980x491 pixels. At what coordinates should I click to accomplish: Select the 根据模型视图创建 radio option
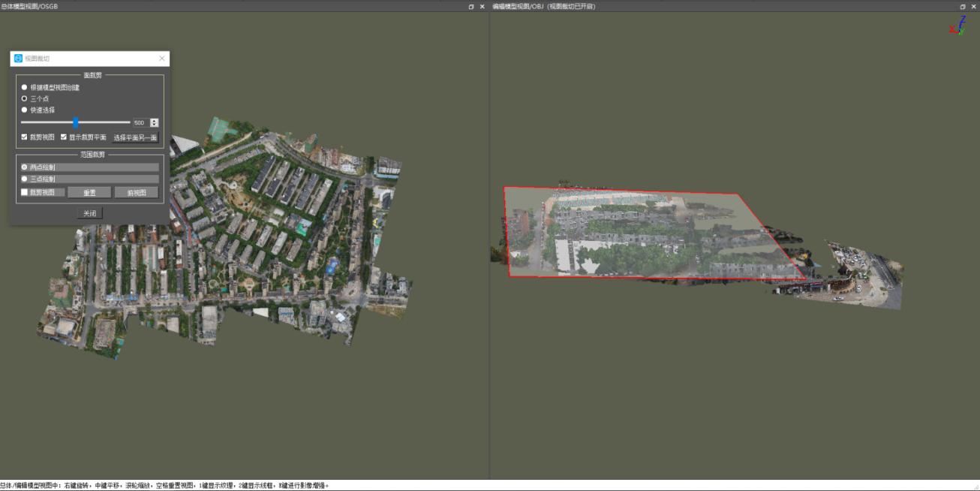(x=24, y=87)
